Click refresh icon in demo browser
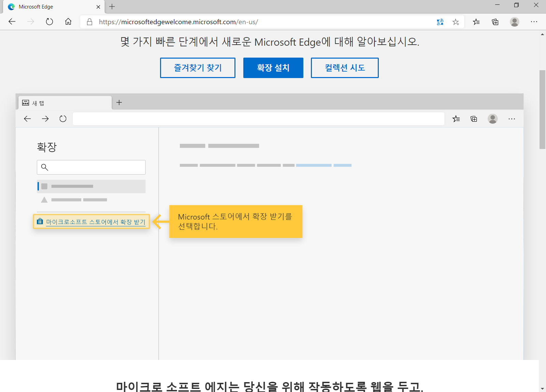Viewport: 546px width, 392px height. pyautogui.click(x=63, y=119)
